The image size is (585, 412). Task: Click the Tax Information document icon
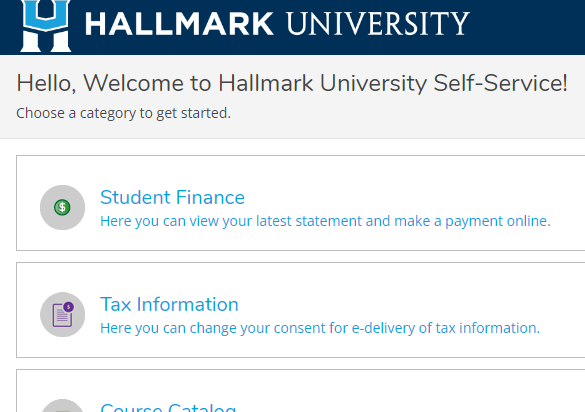click(x=62, y=315)
